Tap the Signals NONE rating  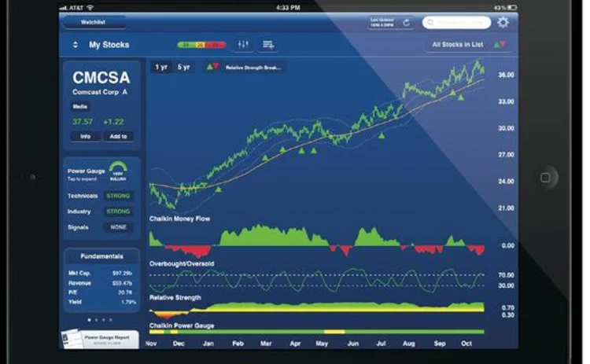tap(118, 227)
